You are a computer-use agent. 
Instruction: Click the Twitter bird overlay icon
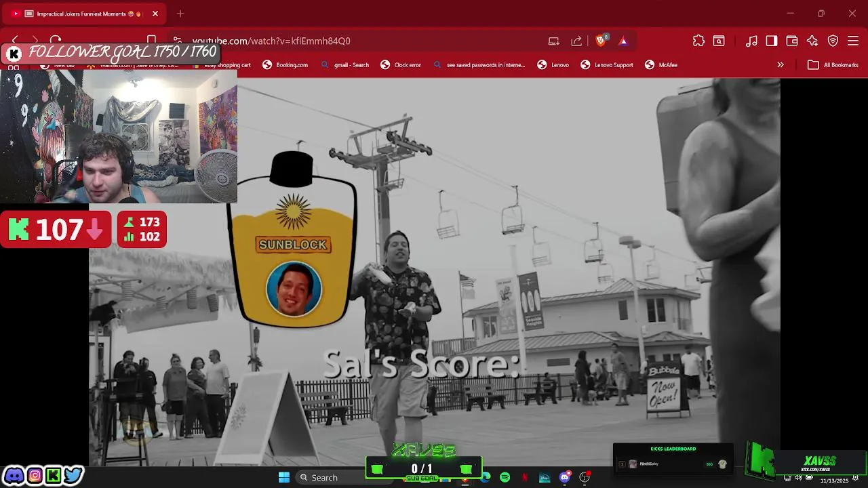73,476
